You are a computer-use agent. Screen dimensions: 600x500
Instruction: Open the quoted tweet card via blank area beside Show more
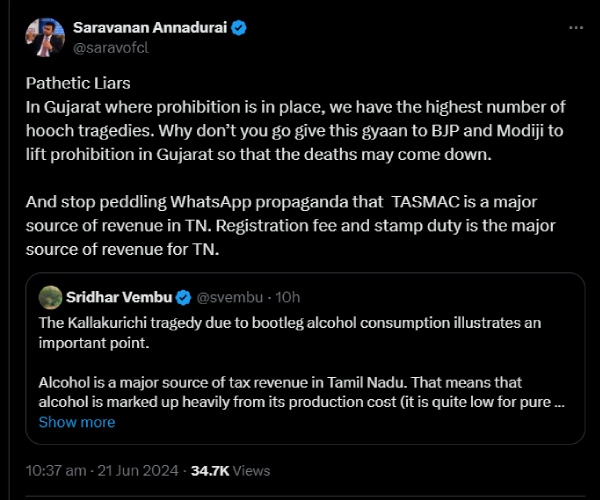coord(350,422)
